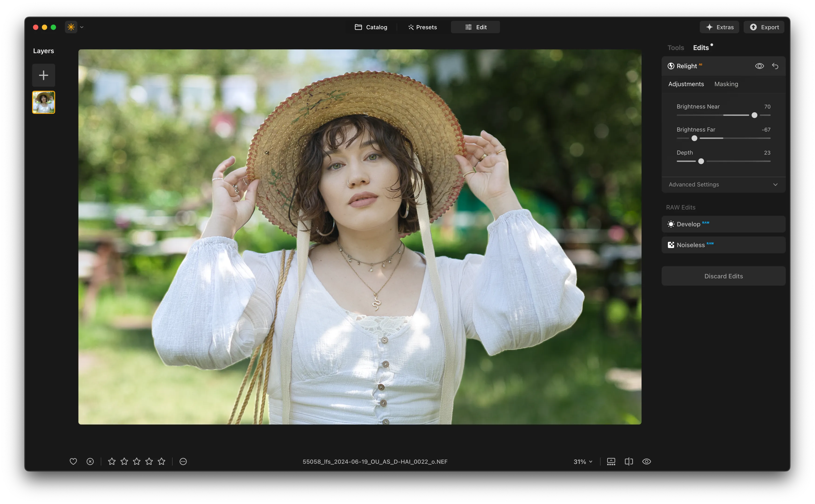Mark photo as favorite with heart icon
This screenshot has height=504, width=815.
[x=73, y=461]
